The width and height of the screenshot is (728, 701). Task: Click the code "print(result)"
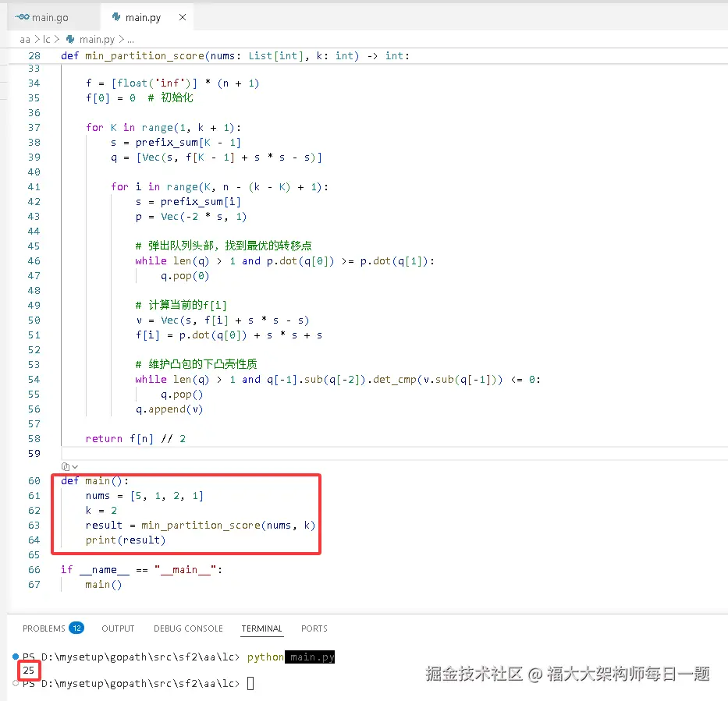pos(126,540)
